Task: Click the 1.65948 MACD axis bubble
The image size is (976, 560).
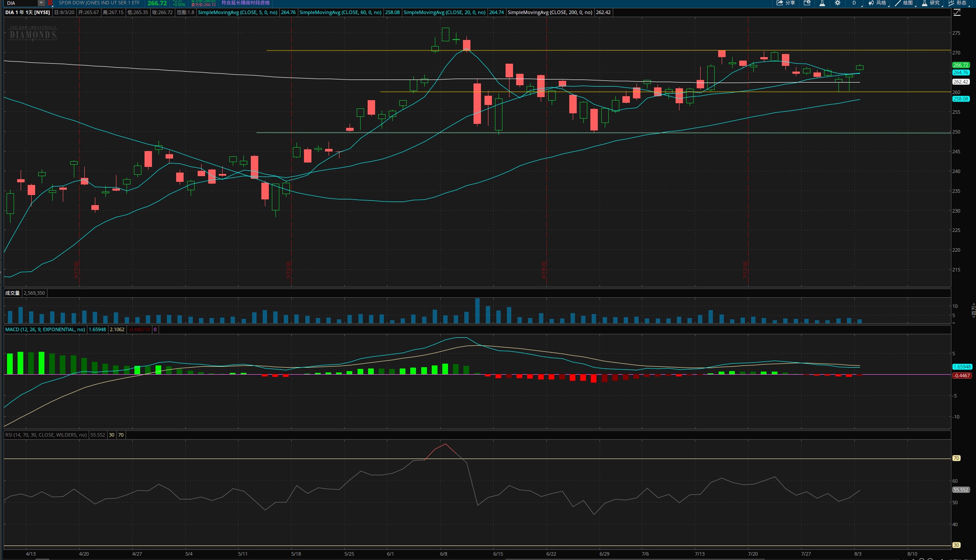Action: [x=962, y=367]
